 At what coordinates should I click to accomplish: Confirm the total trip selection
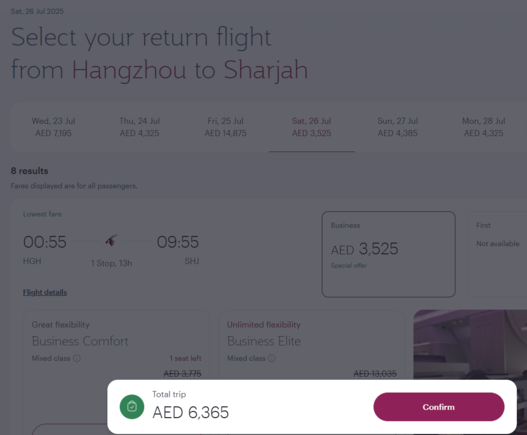click(439, 407)
